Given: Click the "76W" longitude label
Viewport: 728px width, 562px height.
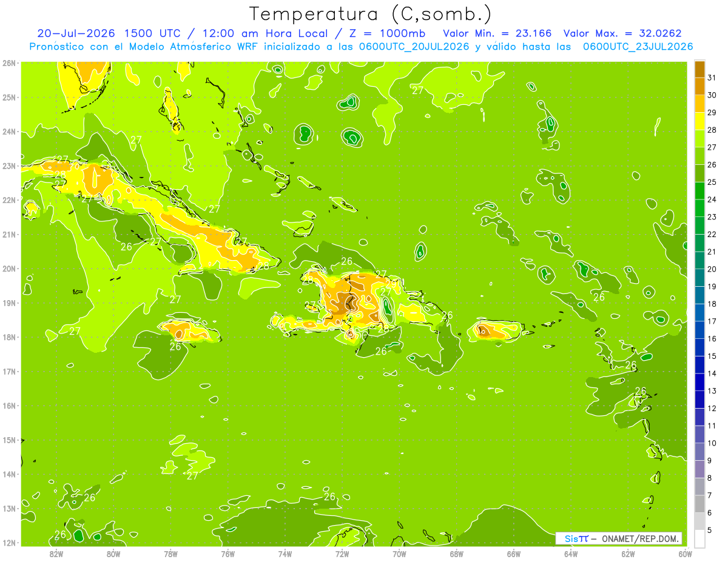Looking at the screenshot, I should pos(227,554).
